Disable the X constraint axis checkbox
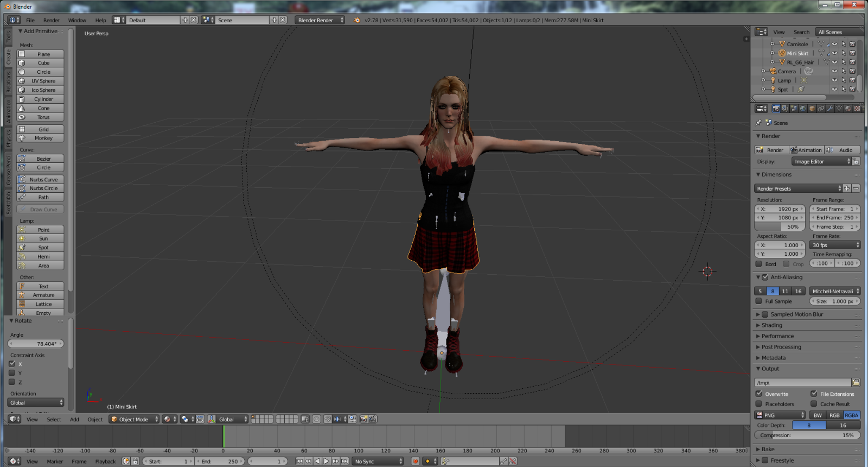This screenshot has width=868, height=467. [x=12, y=363]
